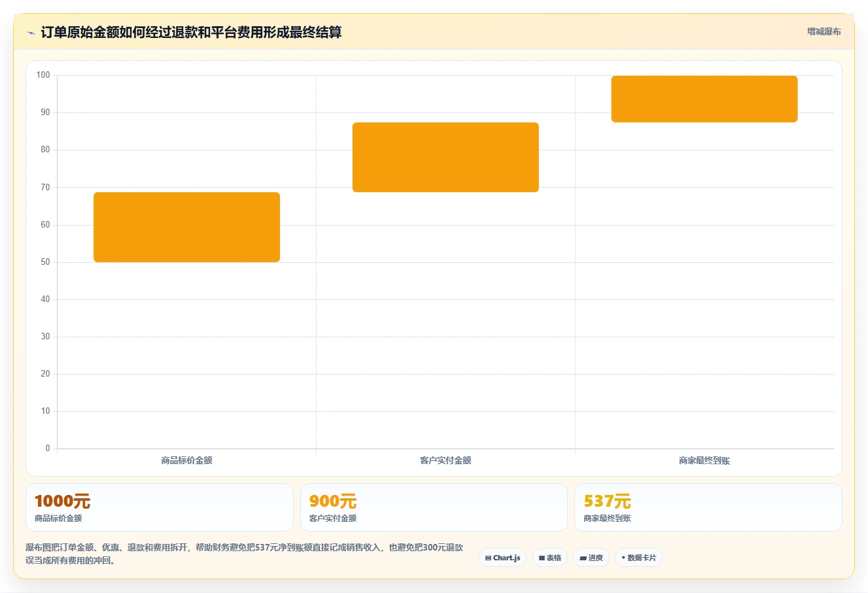Screen dimensions: 868x593
Task: Click the 客户实付金额 waterfall bar
Action: 445,157
